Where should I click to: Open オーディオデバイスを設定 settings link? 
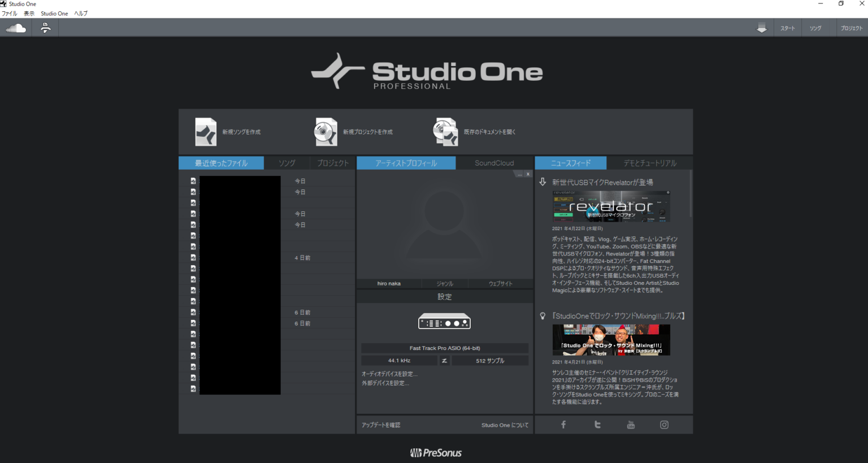[389, 373]
